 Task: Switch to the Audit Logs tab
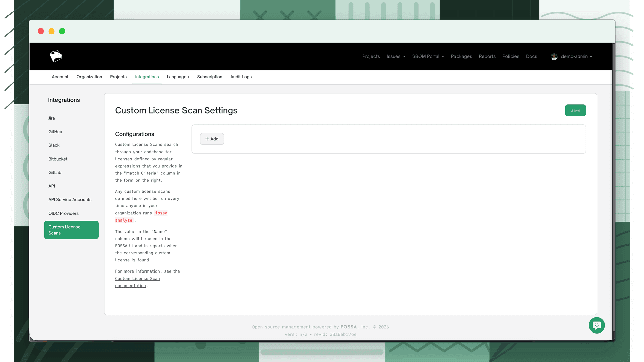[241, 77]
